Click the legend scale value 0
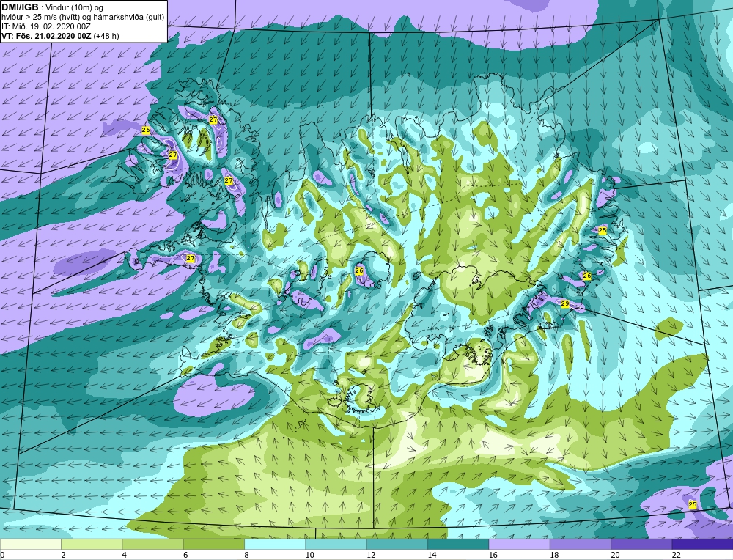 (2, 555)
